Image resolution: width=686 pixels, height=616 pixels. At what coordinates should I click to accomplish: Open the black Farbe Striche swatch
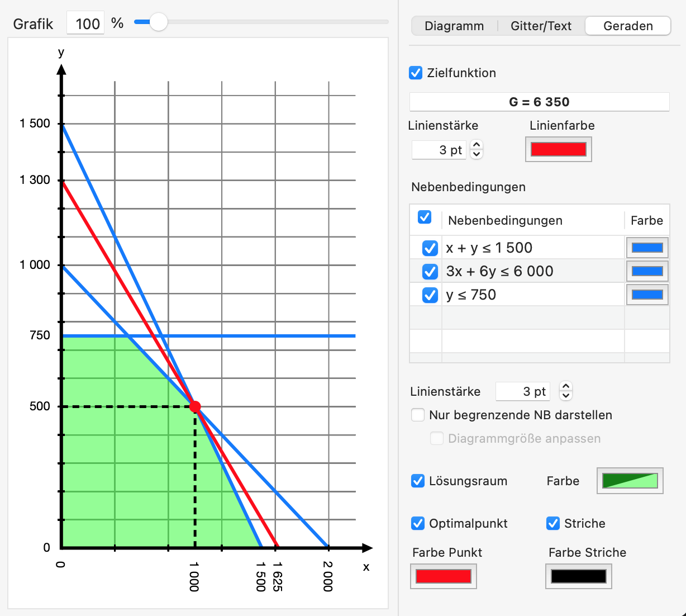tap(578, 576)
